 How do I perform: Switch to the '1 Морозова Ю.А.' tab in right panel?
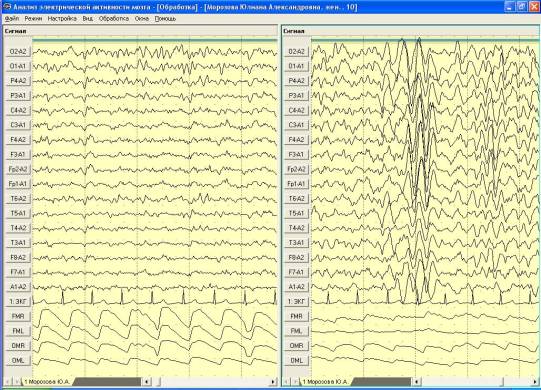[326, 382]
